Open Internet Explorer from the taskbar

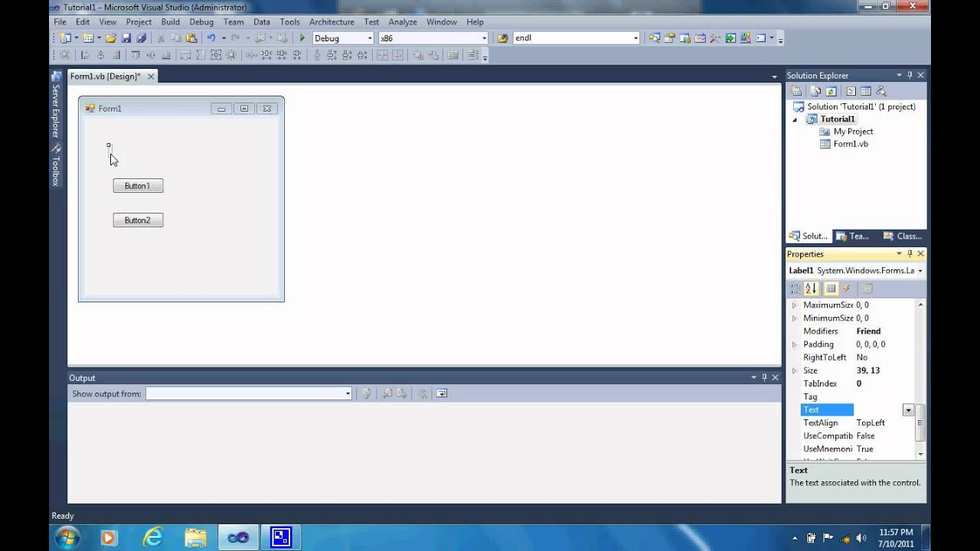click(153, 537)
